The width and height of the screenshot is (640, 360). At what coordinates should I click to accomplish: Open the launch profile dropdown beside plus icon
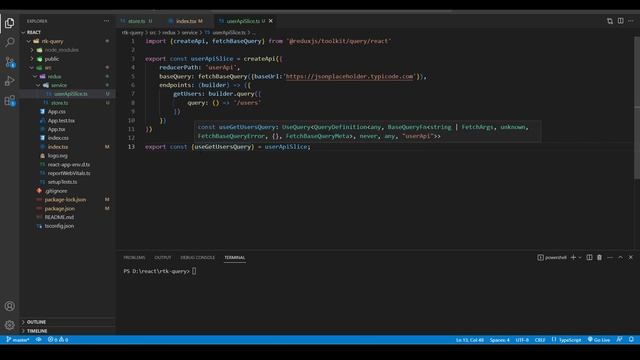click(x=580, y=258)
